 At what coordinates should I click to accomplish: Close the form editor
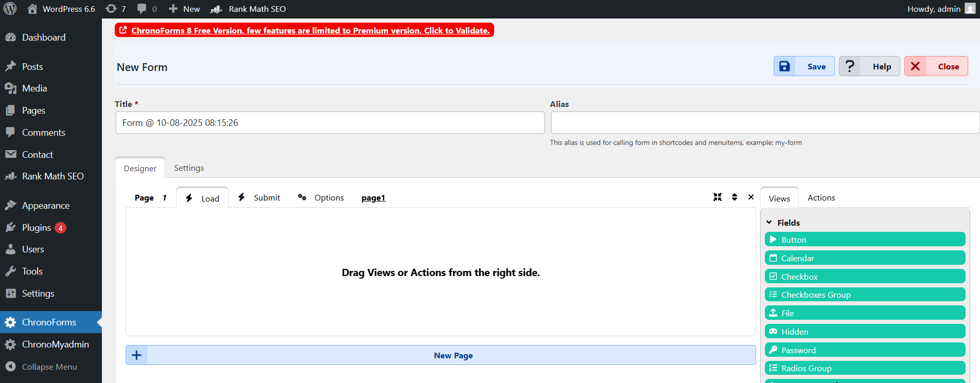pyautogui.click(x=936, y=66)
